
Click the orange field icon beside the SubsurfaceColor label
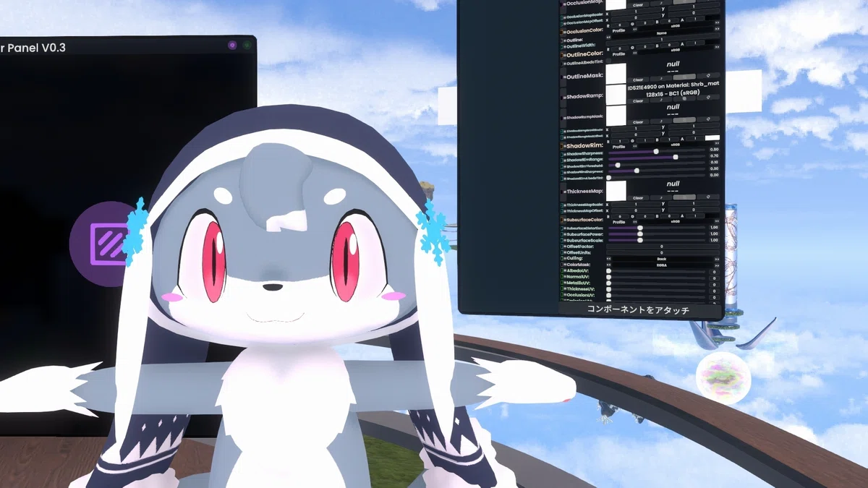pos(563,220)
